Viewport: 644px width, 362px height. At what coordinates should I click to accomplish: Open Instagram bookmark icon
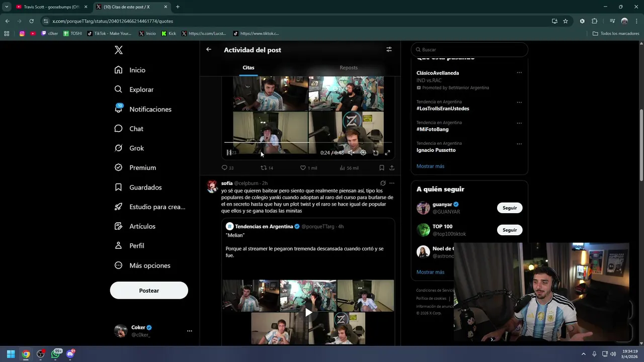click(x=22, y=34)
